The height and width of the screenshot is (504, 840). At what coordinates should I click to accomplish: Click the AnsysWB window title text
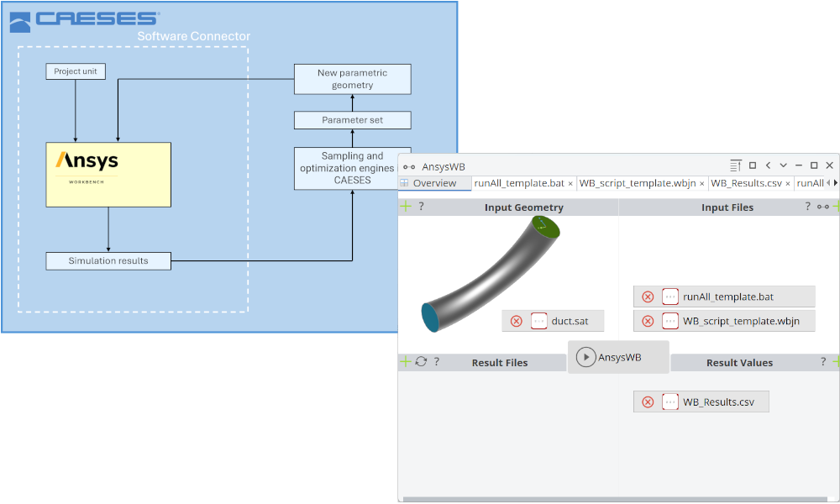pyautogui.click(x=444, y=166)
